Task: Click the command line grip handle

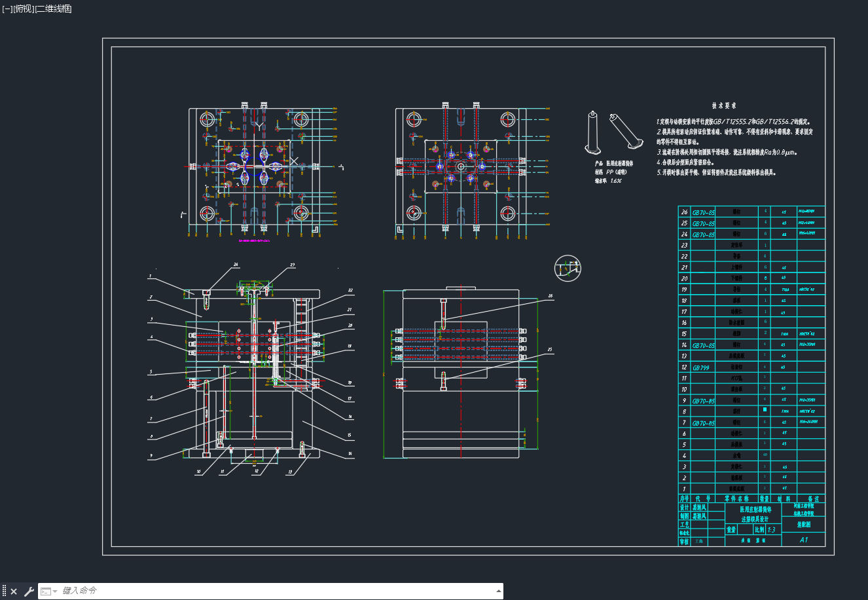Action: click(x=5, y=591)
